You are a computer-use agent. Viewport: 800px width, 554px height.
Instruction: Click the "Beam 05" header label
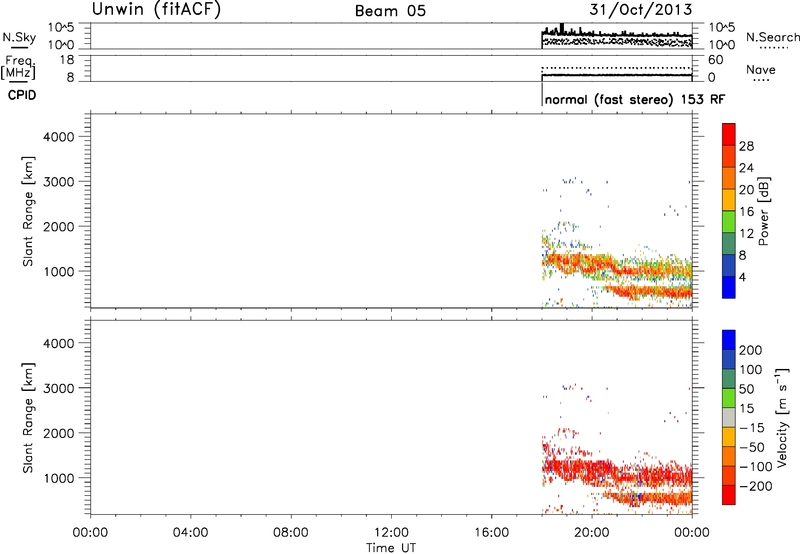click(390, 11)
